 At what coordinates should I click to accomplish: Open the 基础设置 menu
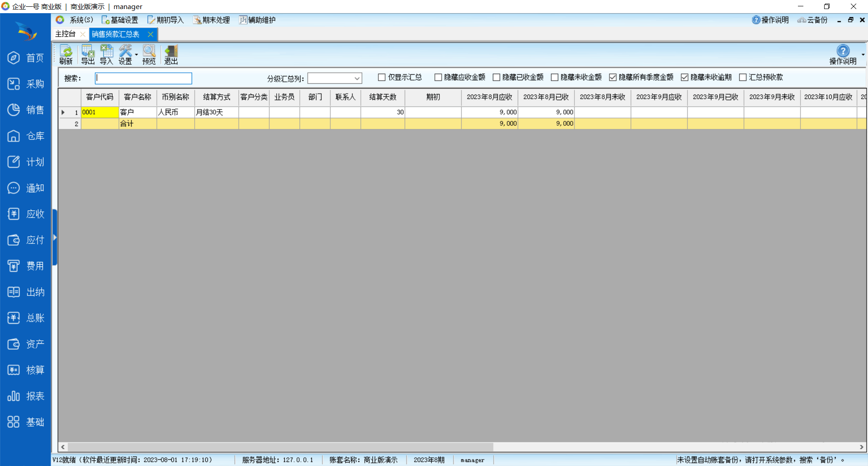tap(120, 20)
